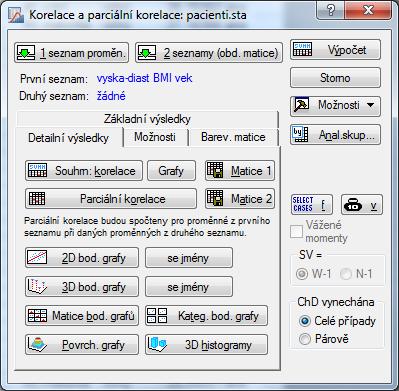Open Matice bod. grafů matrix plot
The height and width of the screenshot is (391, 399).
coord(82,316)
